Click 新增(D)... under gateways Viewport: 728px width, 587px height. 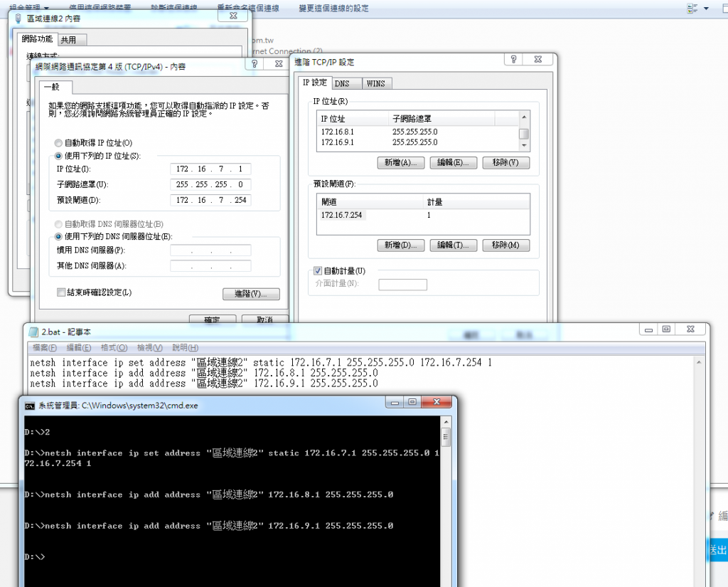pyautogui.click(x=401, y=245)
